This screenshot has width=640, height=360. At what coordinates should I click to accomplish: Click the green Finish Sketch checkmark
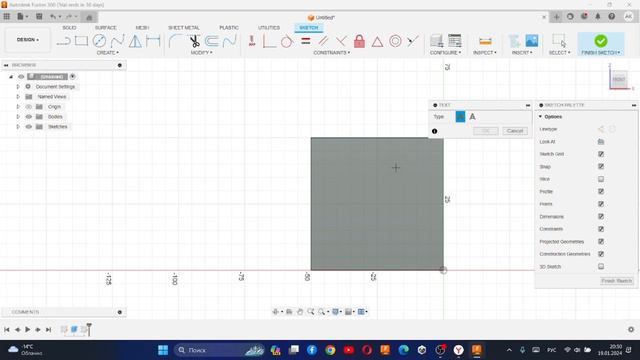point(601,40)
